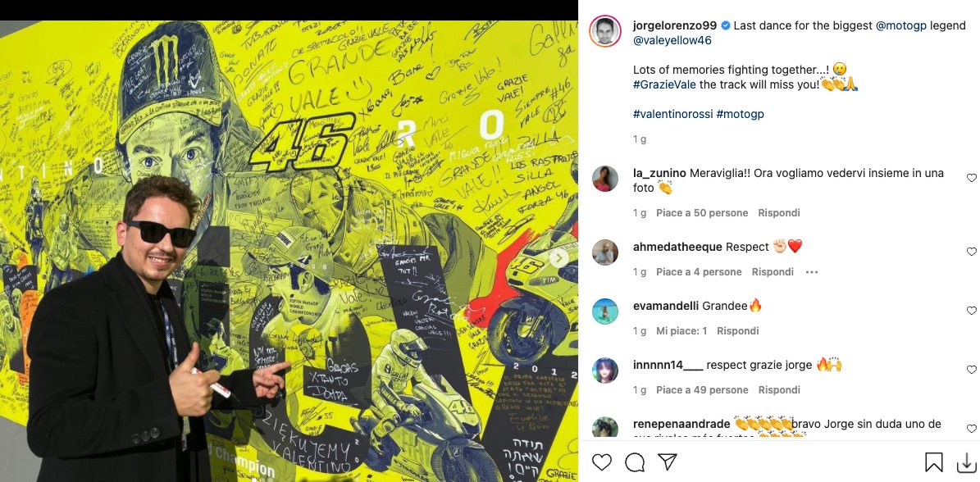980x482 pixels.
Task: Reply to la_zunino's comment
Action: point(779,213)
